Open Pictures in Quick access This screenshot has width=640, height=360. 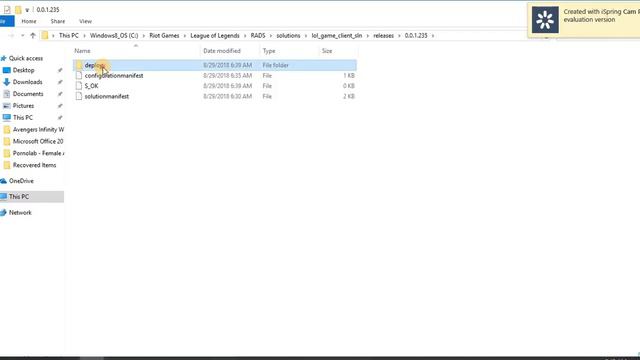click(23, 106)
